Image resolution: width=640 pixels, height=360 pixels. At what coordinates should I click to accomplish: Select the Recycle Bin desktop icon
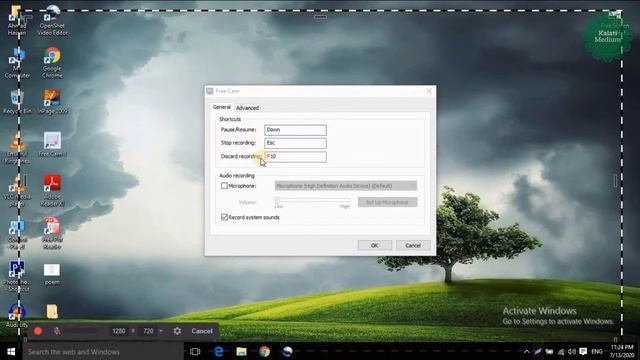point(17,102)
